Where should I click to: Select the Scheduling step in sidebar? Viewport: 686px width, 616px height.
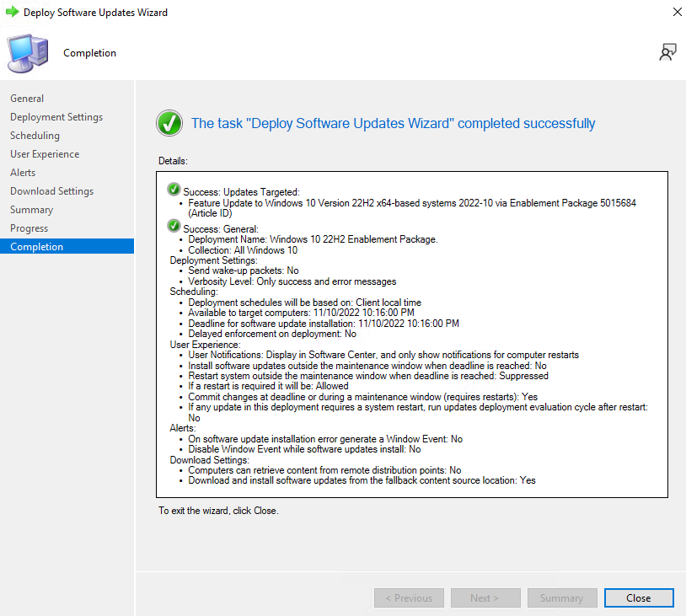point(35,136)
